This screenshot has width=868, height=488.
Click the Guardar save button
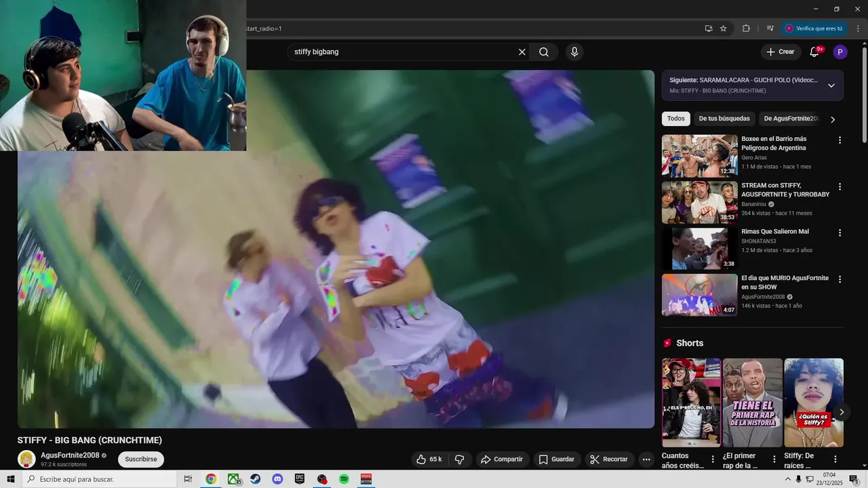(x=557, y=460)
